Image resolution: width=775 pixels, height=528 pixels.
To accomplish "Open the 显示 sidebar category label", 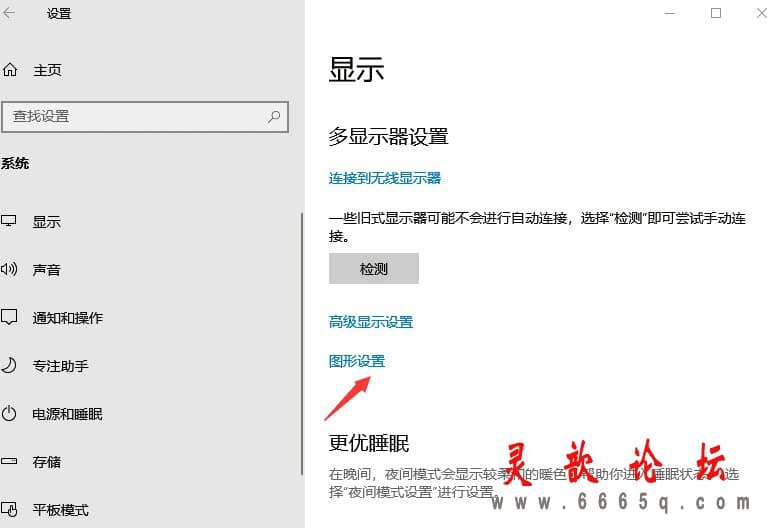I will pyautogui.click(x=47, y=222).
